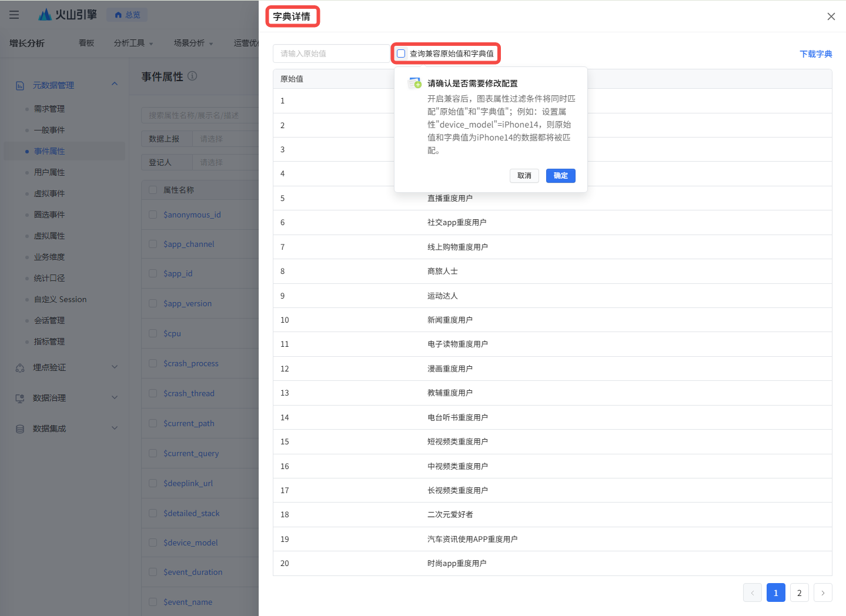The height and width of the screenshot is (616, 846).
Task: Open the $deeplink_url property link
Action: [188, 483]
